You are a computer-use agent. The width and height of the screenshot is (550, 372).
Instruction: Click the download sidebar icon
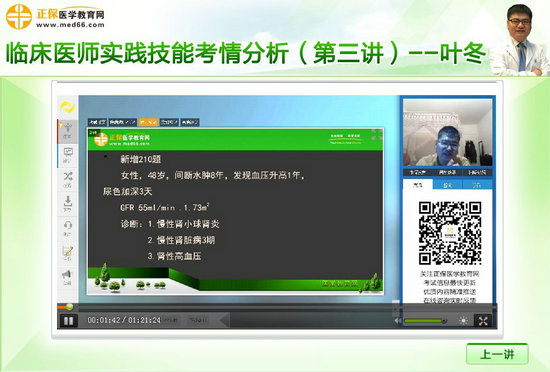(68, 203)
